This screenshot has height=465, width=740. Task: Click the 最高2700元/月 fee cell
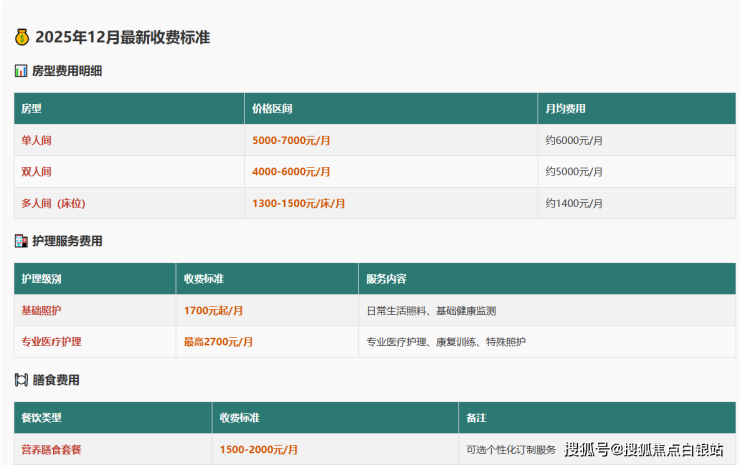[x=218, y=341]
